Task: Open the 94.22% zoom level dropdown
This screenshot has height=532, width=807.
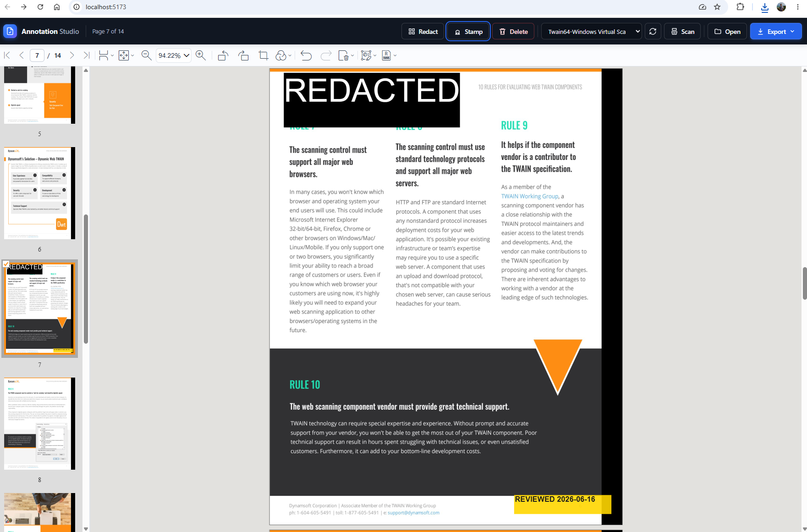Action: (174, 55)
